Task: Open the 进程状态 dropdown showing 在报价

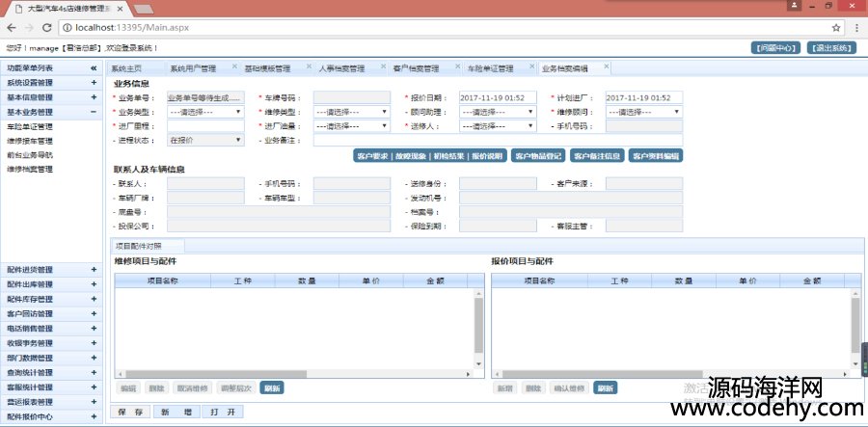Action: tap(205, 140)
